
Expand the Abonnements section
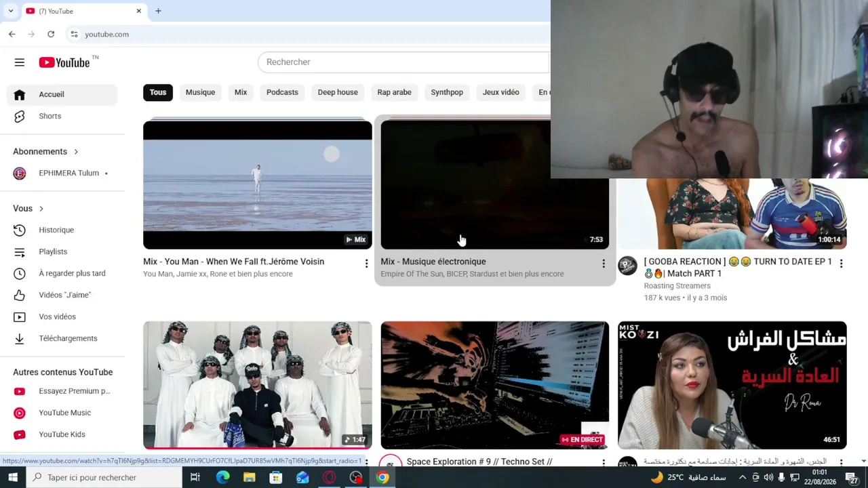pyautogui.click(x=46, y=151)
